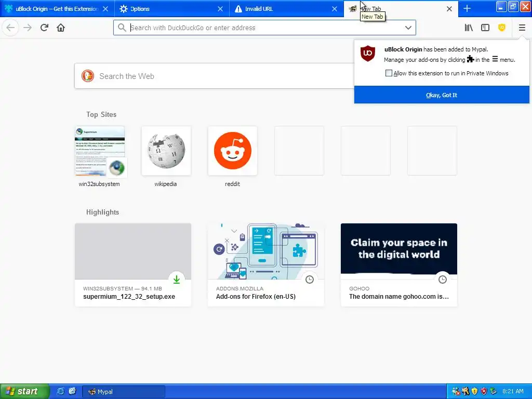Click the Windows Security Alert yellow shield tray icon
The width and height of the screenshot is (532, 399).
pos(475,392)
